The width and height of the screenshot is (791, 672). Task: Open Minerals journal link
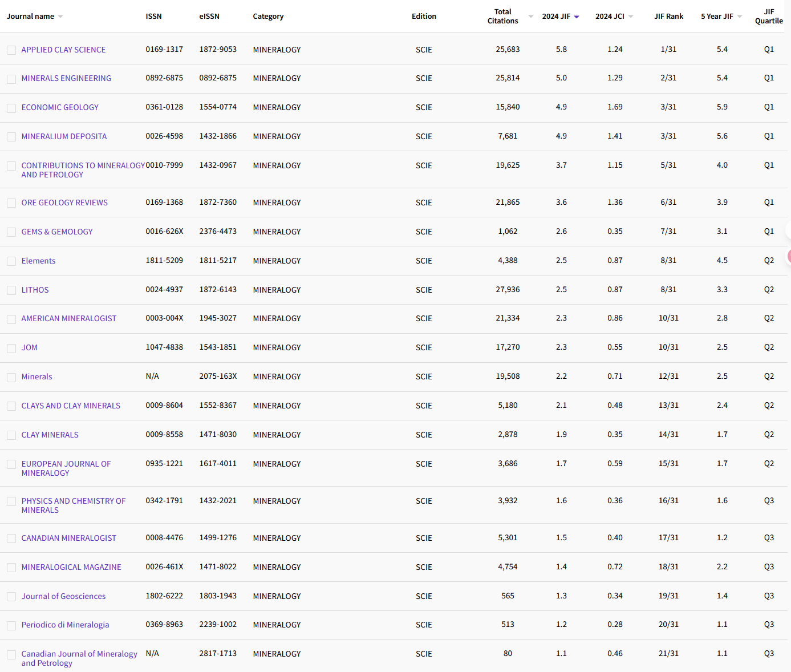36,377
